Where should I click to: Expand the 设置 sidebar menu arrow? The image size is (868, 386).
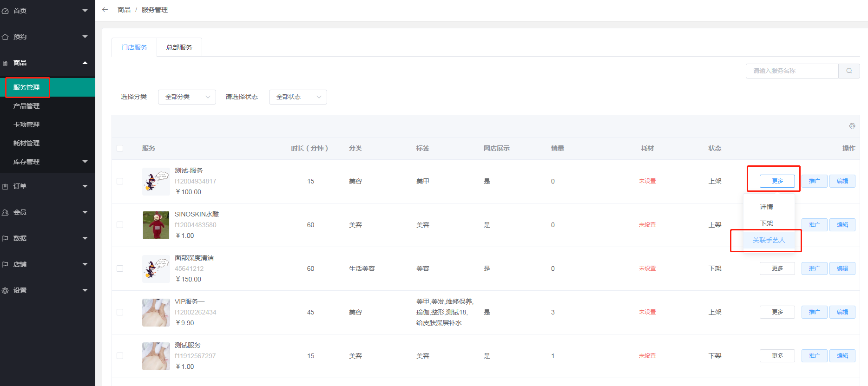(85, 290)
